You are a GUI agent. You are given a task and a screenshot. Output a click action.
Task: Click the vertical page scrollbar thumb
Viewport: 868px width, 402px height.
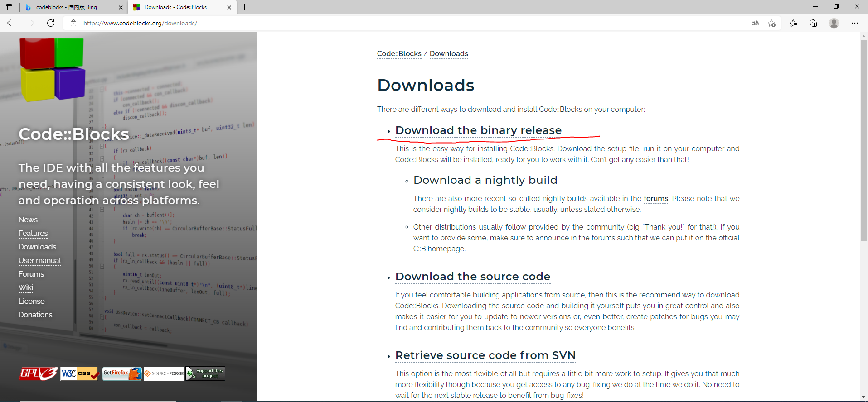point(863,140)
